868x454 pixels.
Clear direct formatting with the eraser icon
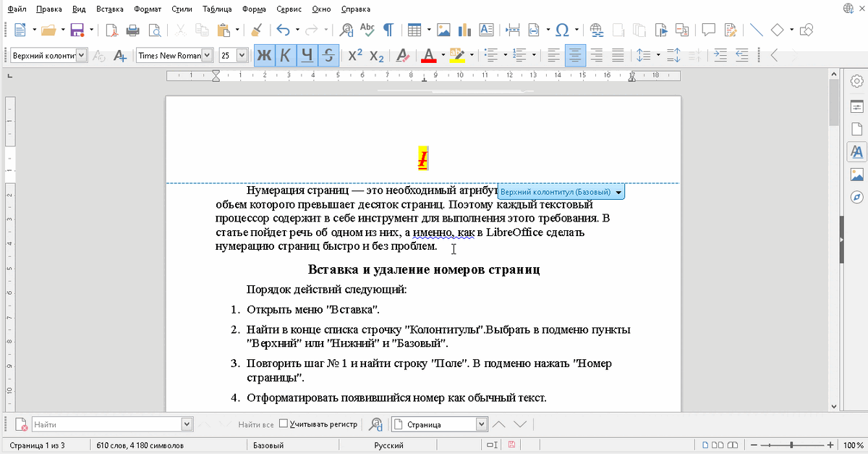click(x=403, y=55)
